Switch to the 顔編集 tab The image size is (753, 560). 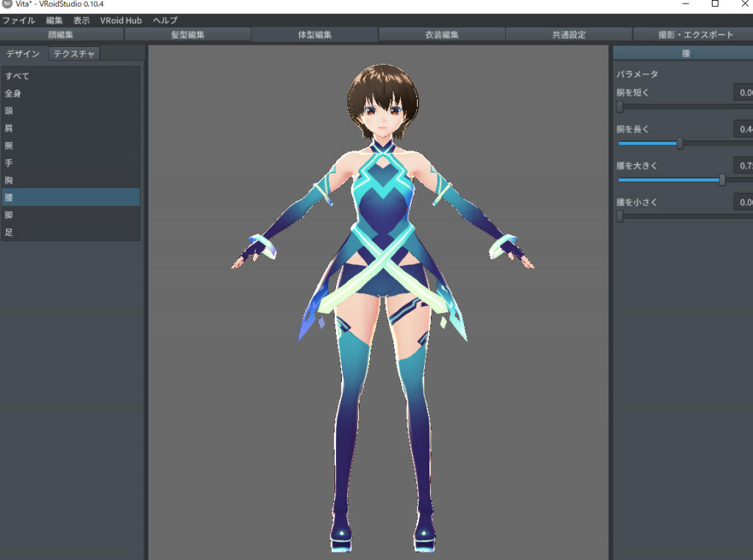pos(62,35)
